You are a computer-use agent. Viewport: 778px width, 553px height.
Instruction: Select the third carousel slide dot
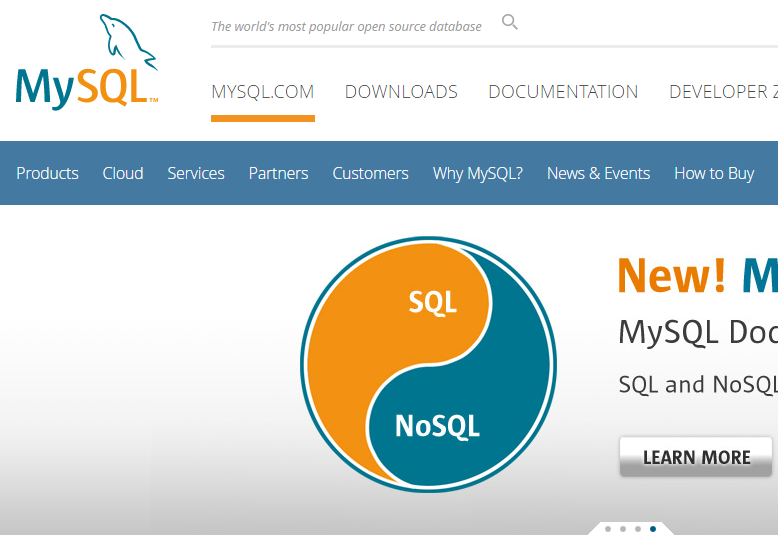click(x=638, y=529)
